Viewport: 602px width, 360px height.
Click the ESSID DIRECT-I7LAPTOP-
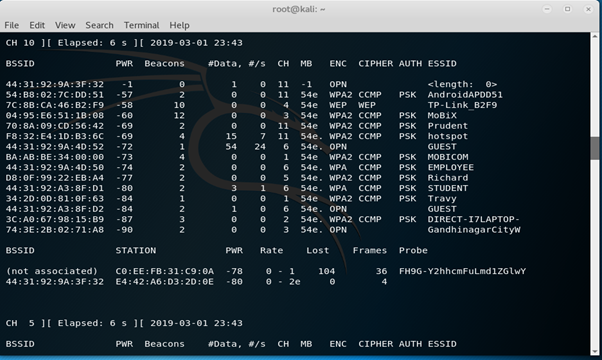[474, 219]
